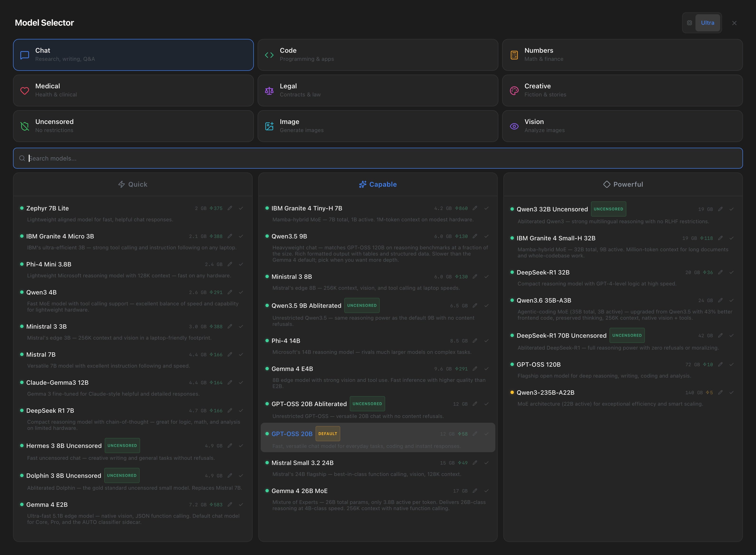The height and width of the screenshot is (555, 756).
Task: Select the Qwen3.5 9B Abliterated model
Action: tap(378, 312)
